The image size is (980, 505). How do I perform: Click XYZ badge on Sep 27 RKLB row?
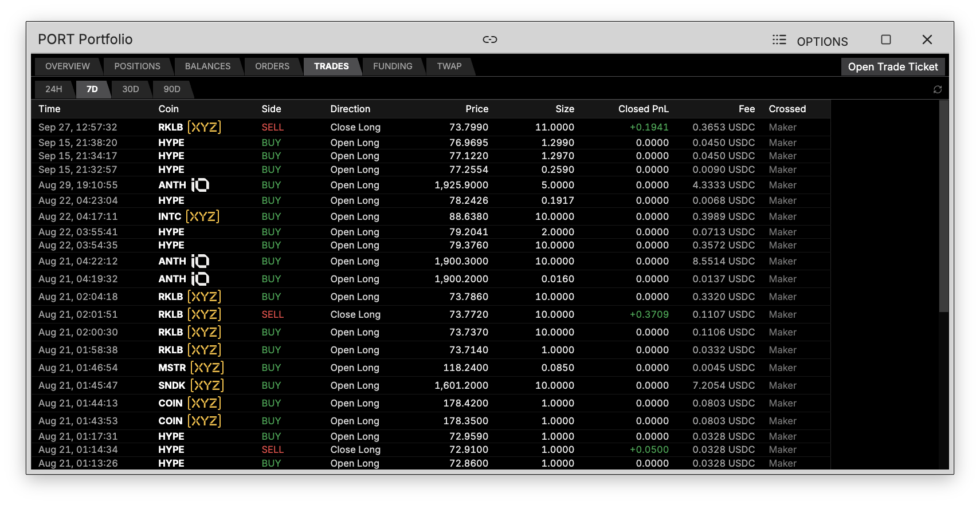(204, 127)
